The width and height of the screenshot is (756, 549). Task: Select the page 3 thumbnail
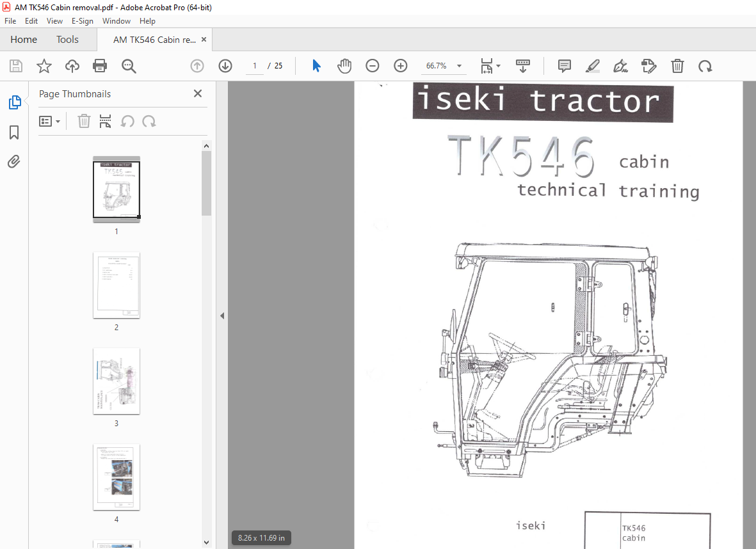coord(117,381)
